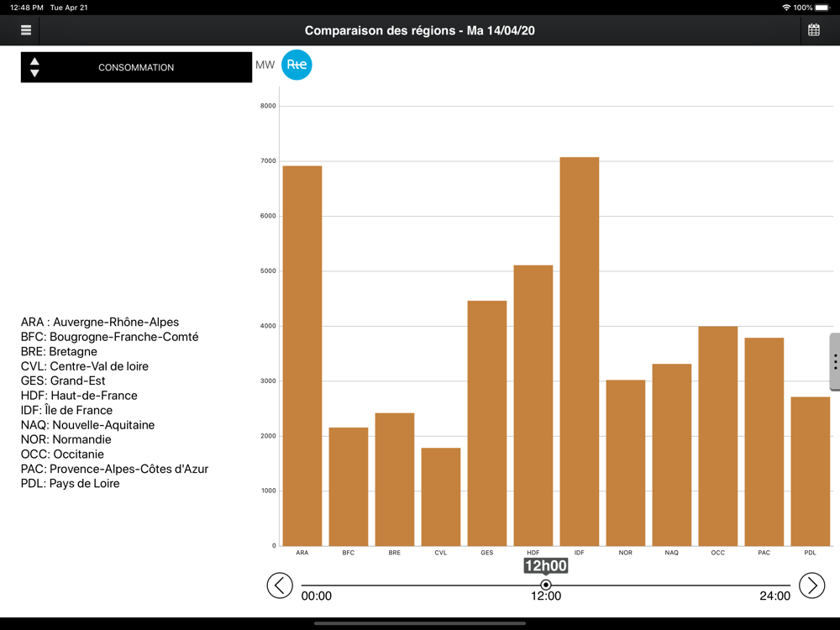Open the three-dot side panel handle
The image size is (840, 630).
coord(835,361)
